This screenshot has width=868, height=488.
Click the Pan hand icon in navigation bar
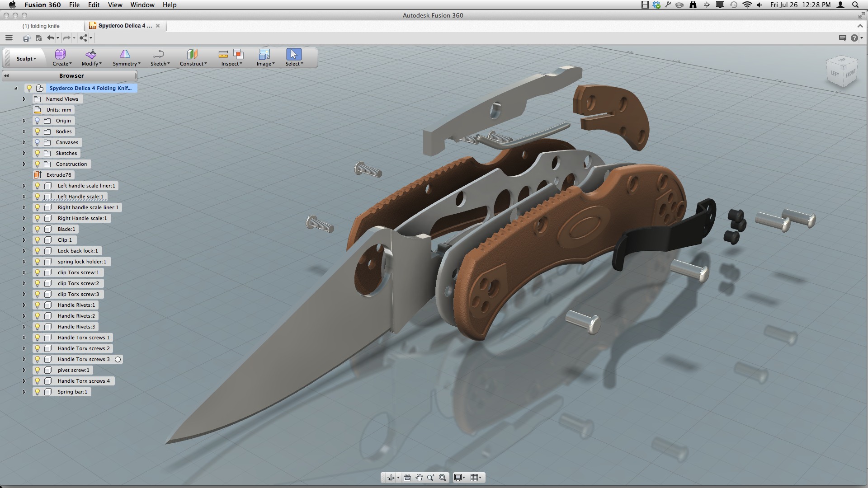click(419, 478)
